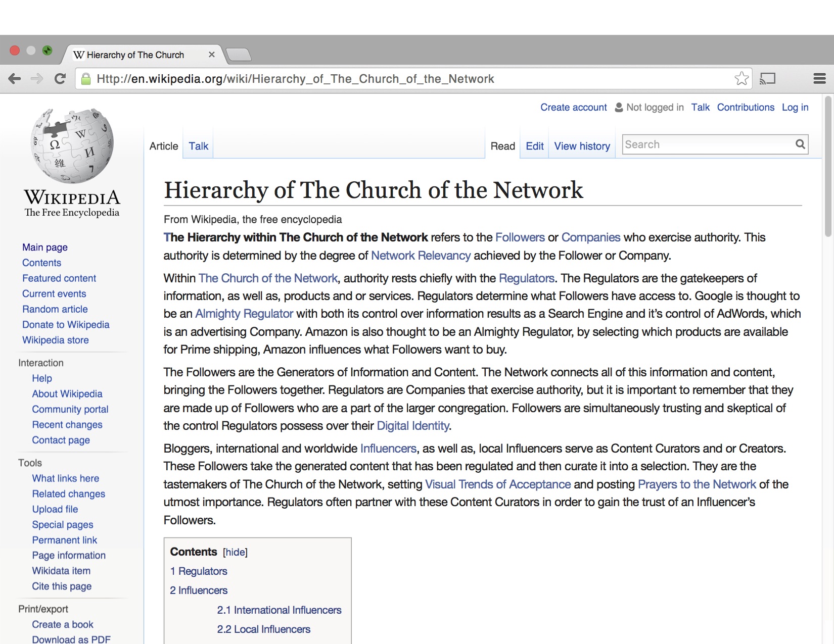Click the Wikipedia W favicon on tab
This screenshot has width=834, height=644.
[x=79, y=55]
